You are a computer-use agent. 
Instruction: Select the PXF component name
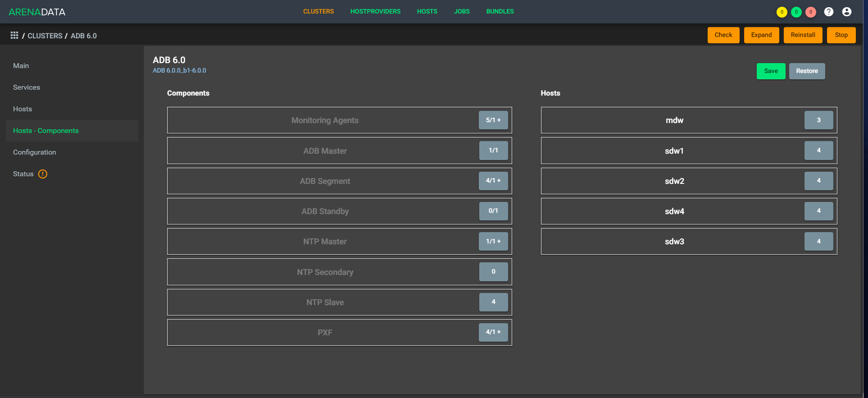pyautogui.click(x=325, y=333)
